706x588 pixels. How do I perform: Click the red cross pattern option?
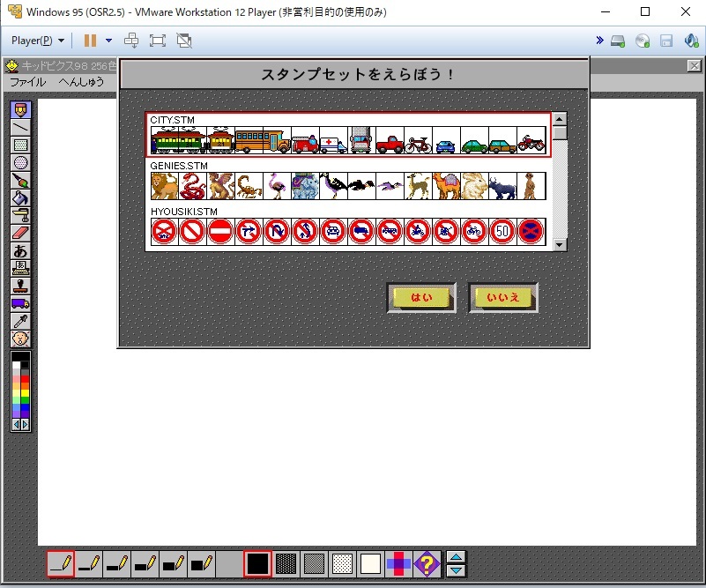pos(398,563)
